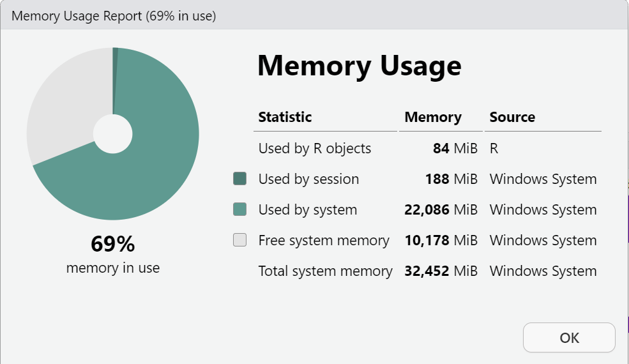This screenshot has height=364, width=629.
Task: Click the 22,086 MiB memory value
Action: tap(441, 210)
